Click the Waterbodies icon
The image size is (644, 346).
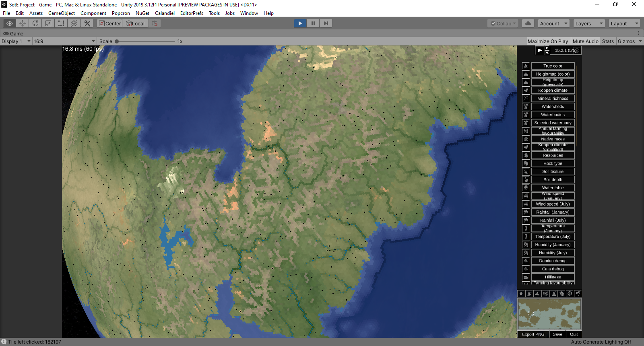[526, 115]
